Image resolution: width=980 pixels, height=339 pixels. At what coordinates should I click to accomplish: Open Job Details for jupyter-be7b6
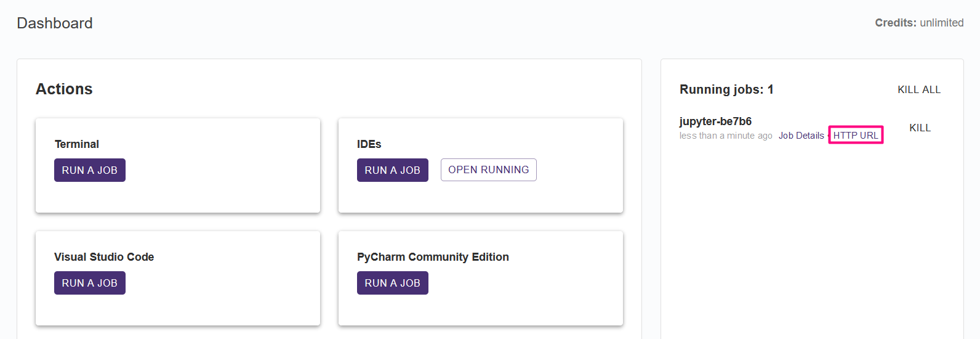tap(801, 136)
